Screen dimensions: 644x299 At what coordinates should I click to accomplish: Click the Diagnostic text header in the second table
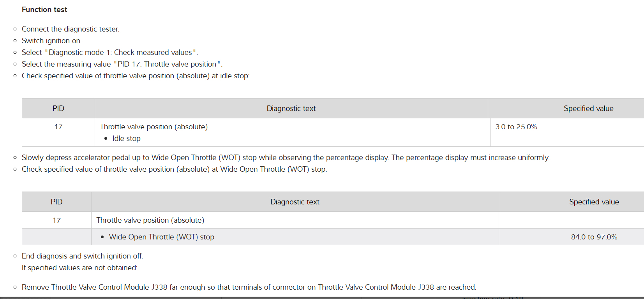[x=295, y=202]
